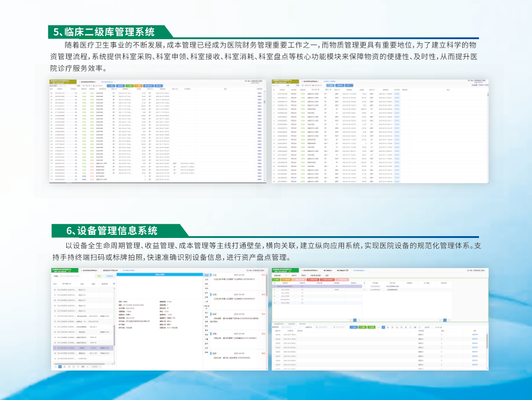Open the second tab in top-left screenshot

click(x=108, y=81)
